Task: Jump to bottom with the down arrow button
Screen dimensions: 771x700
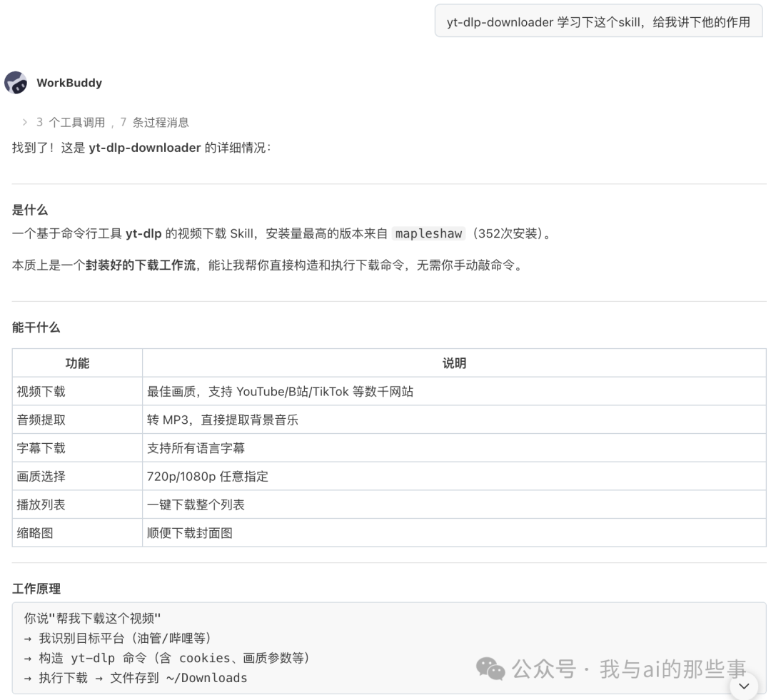Action: (x=744, y=686)
